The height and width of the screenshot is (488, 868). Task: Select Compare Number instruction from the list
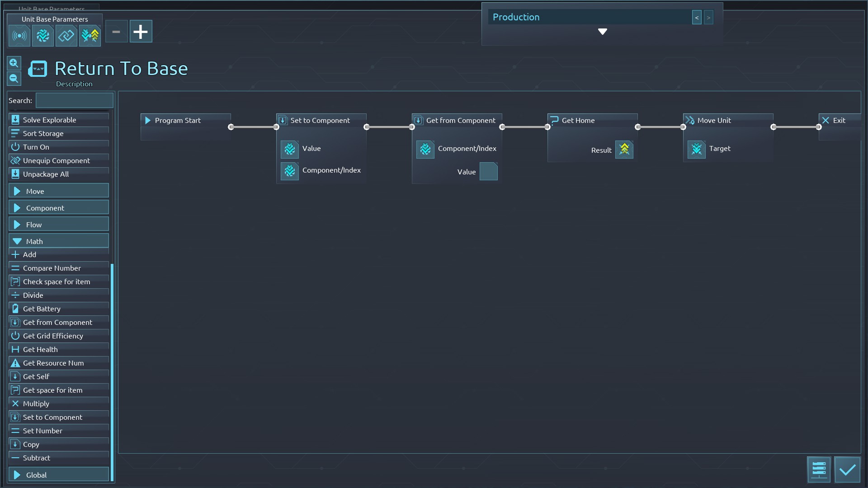52,268
